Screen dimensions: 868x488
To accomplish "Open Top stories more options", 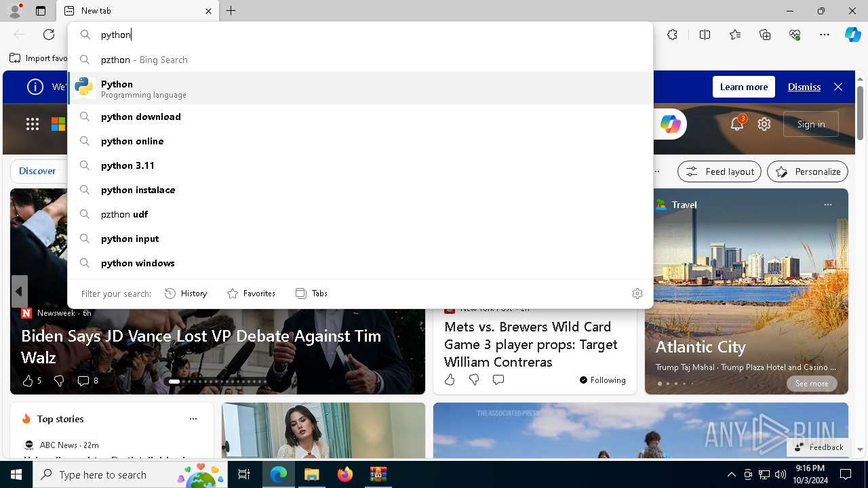I will [x=193, y=419].
